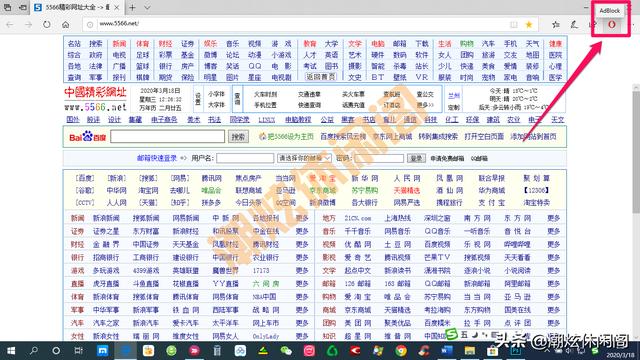This screenshot has width=640, height=360.
Task: Click 打开空白页面 link
Action: click(484, 137)
